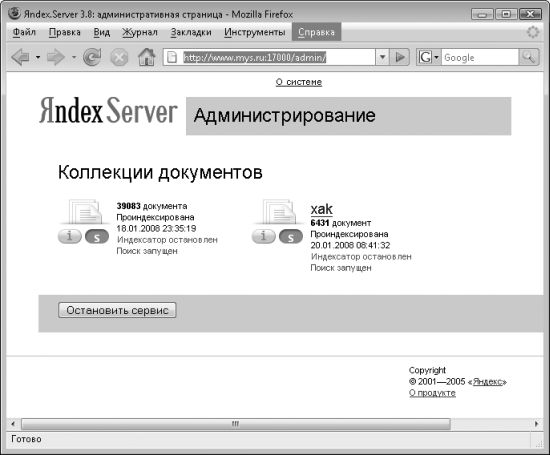Open info button for xak collection

263,236
